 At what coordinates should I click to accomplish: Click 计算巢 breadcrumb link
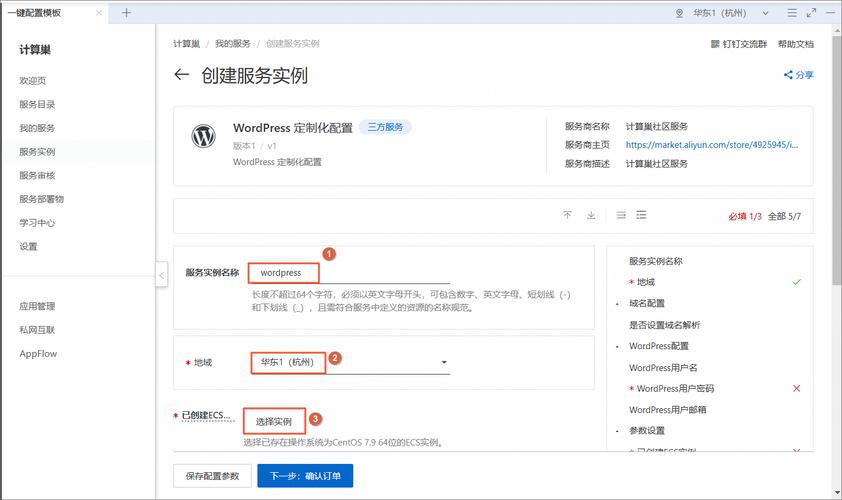(x=186, y=44)
